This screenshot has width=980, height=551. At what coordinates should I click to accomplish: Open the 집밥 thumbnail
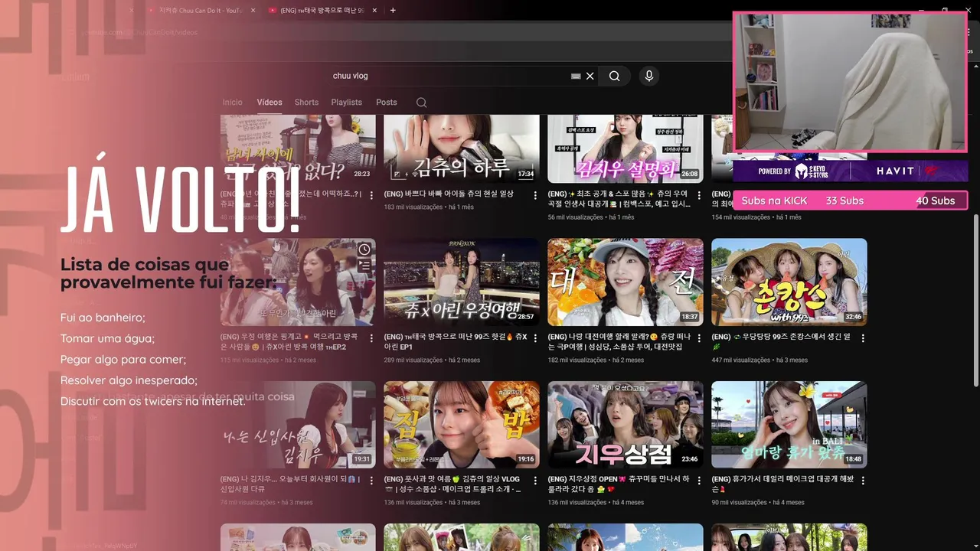(462, 425)
